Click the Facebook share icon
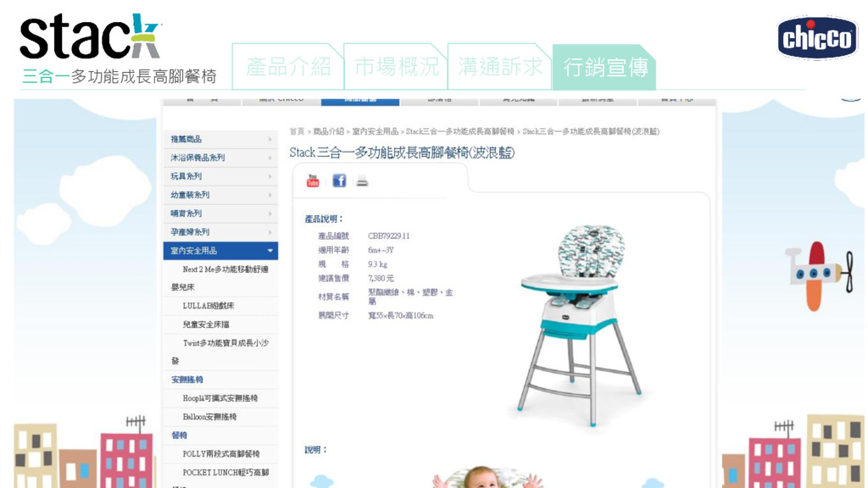 click(339, 180)
